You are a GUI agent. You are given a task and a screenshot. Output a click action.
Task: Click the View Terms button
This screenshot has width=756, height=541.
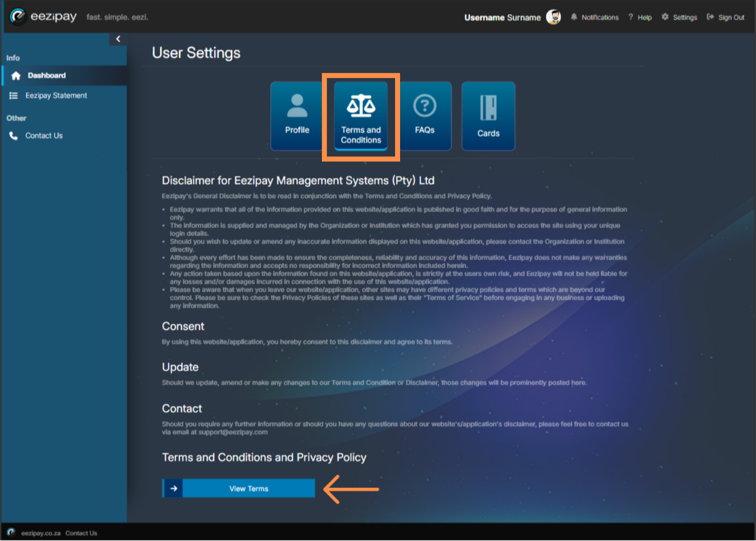[239, 488]
